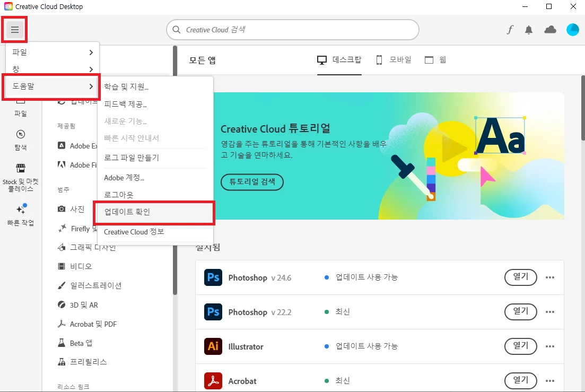Open 빠른 작업 sidebar icon
585x392 pixels.
[x=21, y=215]
